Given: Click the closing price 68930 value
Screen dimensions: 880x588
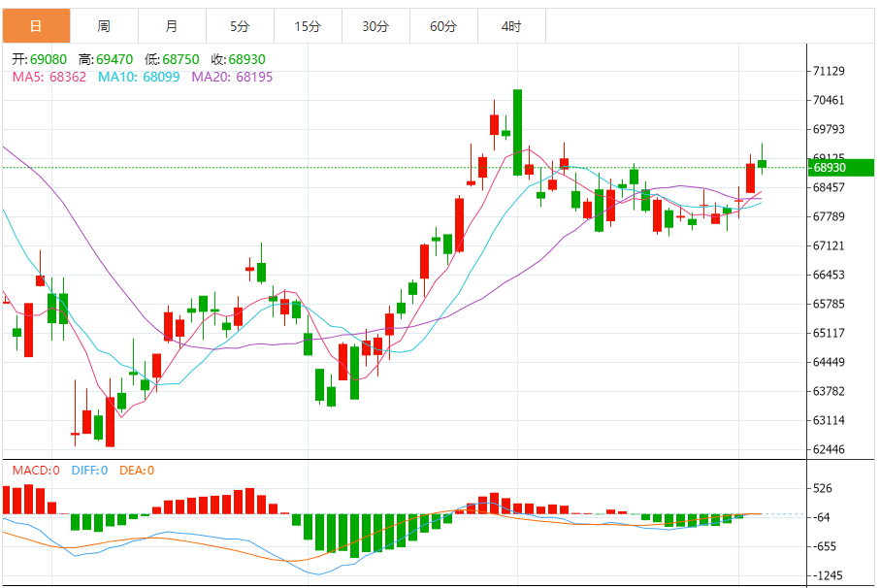Looking at the screenshot, I should pos(247,59).
